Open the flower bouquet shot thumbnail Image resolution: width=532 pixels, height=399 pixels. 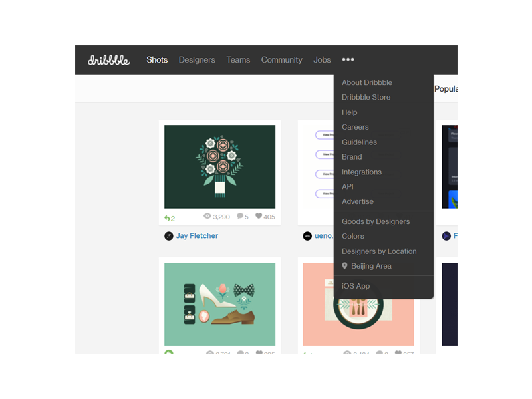[x=219, y=167]
